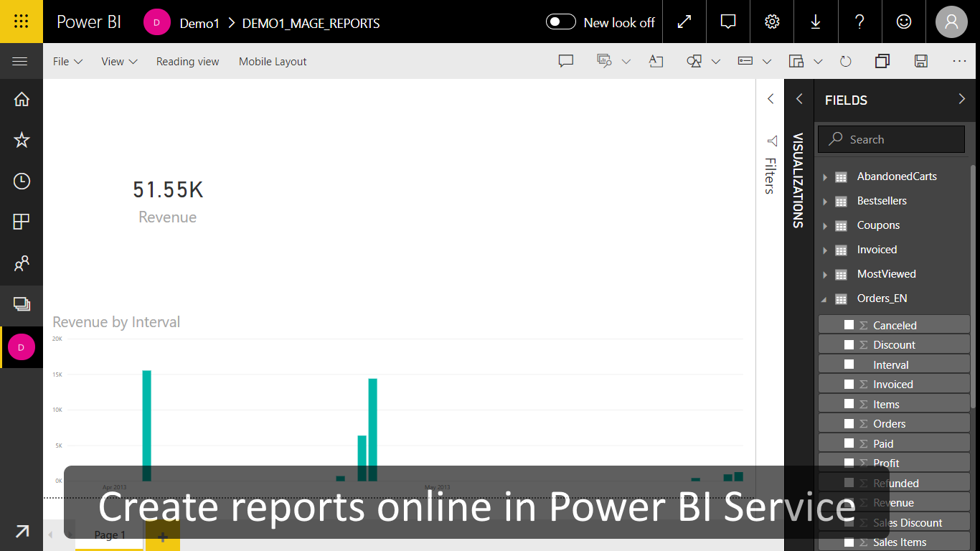Open the View menu

tap(118, 61)
